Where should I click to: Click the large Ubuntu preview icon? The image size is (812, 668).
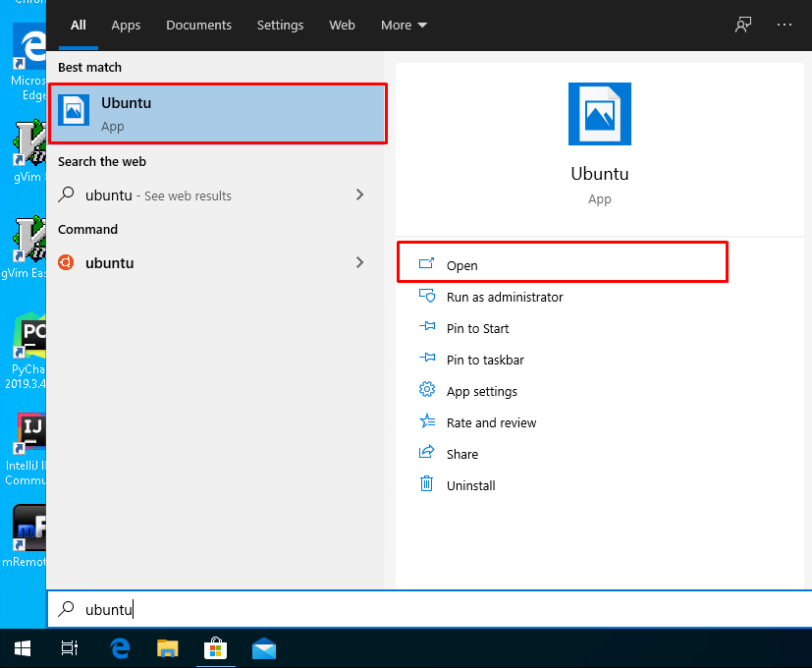[600, 114]
